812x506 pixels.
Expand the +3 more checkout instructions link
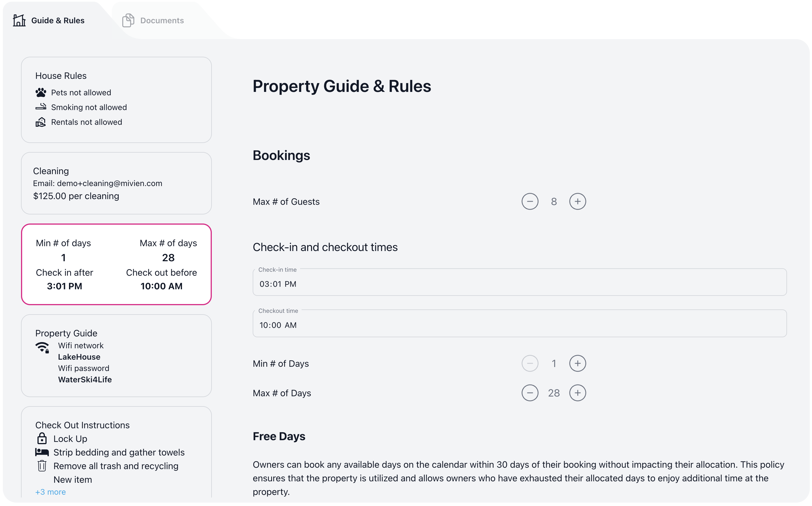point(51,492)
